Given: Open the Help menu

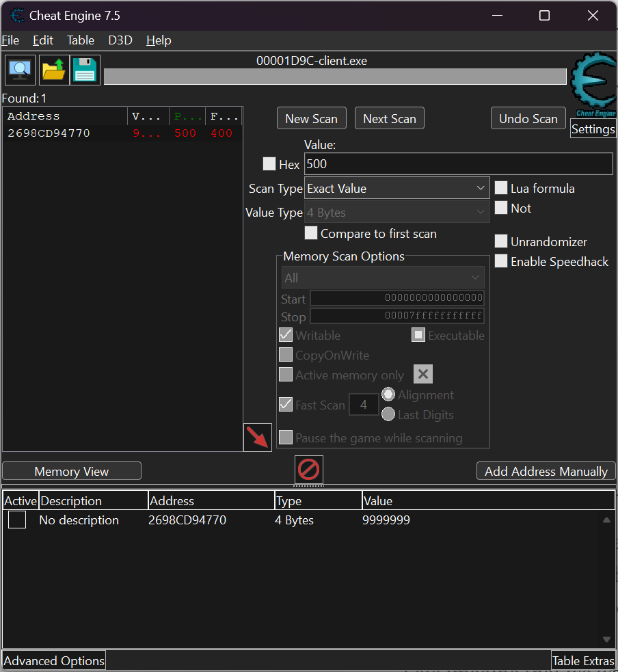Looking at the screenshot, I should point(159,40).
